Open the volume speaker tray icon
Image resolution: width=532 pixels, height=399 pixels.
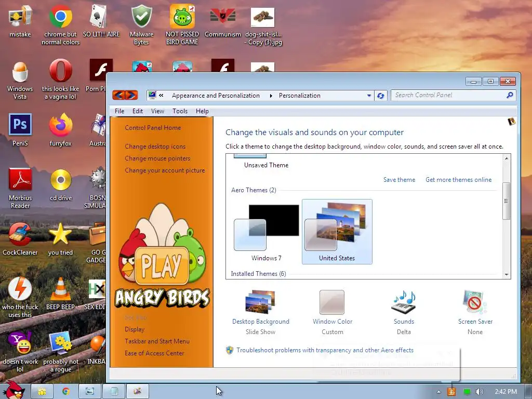480,392
